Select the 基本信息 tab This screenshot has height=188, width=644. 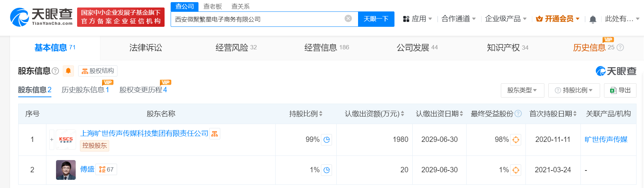point(55,48)
